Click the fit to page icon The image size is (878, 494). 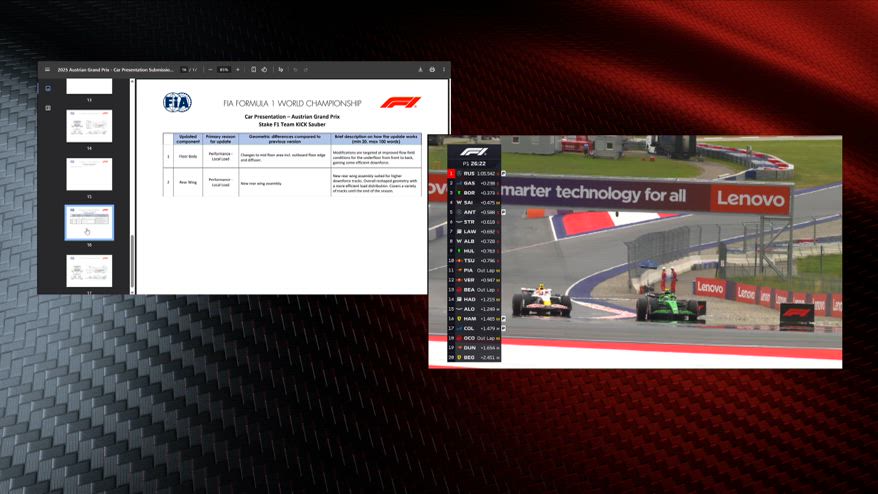[253, 70]
